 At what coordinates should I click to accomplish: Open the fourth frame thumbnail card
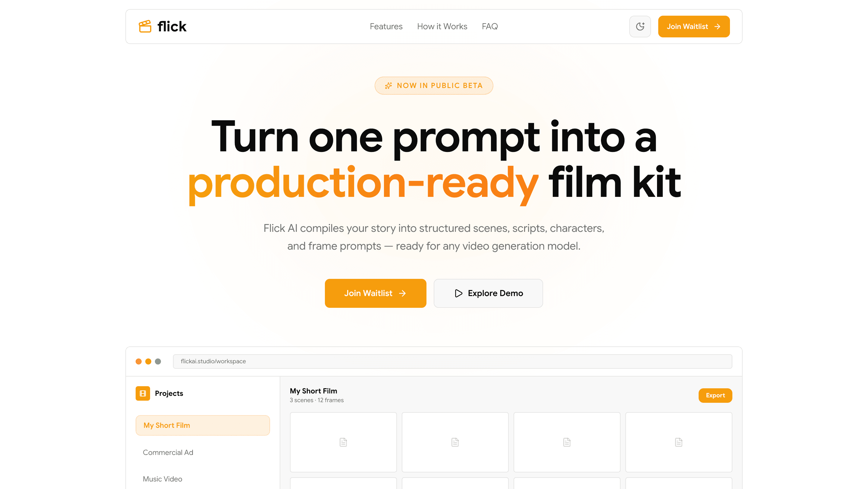tap(678, 442)
